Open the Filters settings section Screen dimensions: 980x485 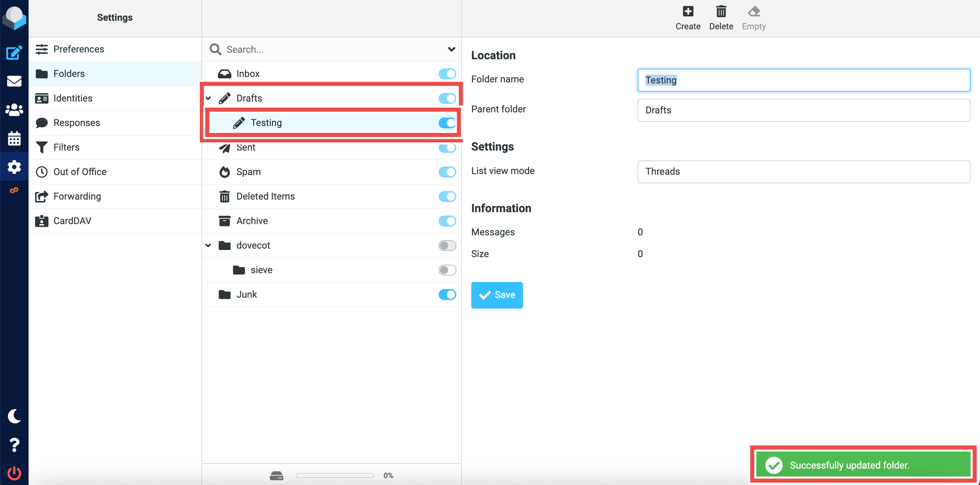click(x=66, y=147)
